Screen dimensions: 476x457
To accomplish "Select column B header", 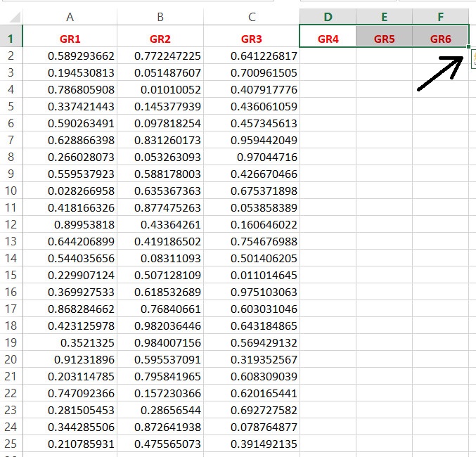I will (160, 17).
